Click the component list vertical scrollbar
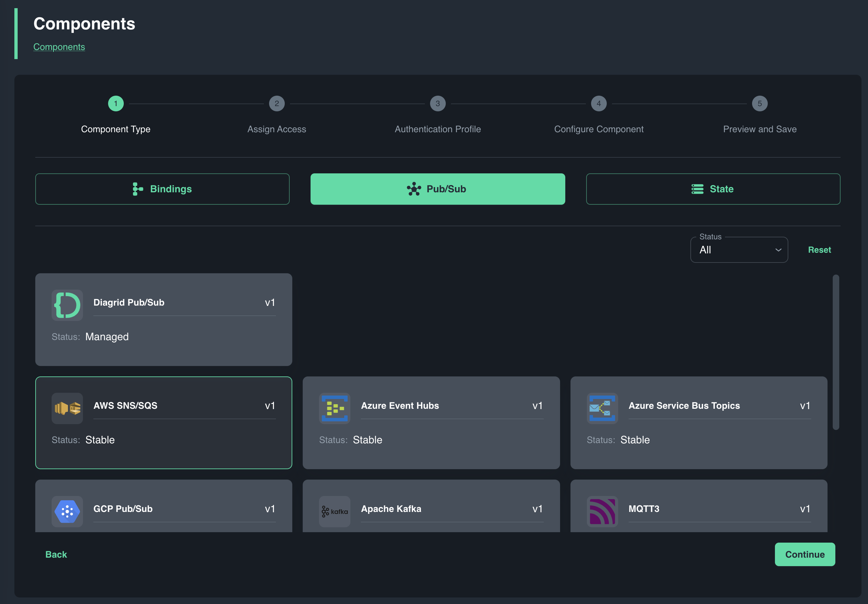The image size is (868, 604). [836, 352]
